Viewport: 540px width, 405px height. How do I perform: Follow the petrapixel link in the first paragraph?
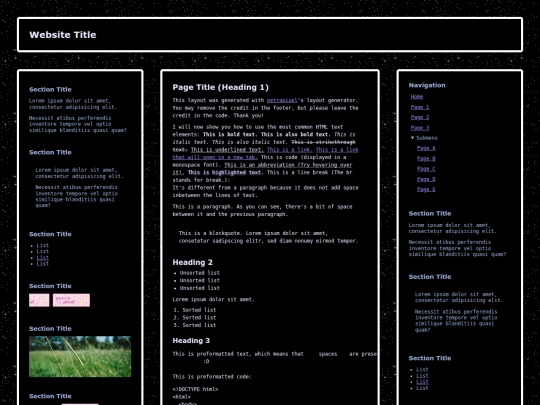pos(282,100)
